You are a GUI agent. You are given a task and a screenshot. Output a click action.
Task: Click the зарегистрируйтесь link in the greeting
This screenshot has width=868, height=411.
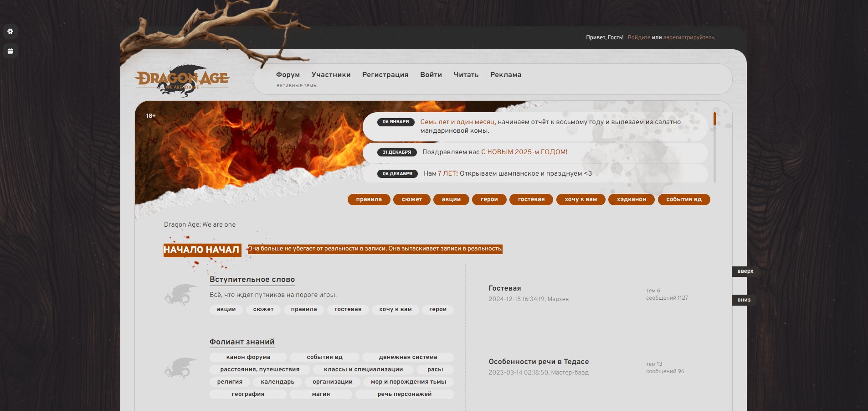[688, 37]
